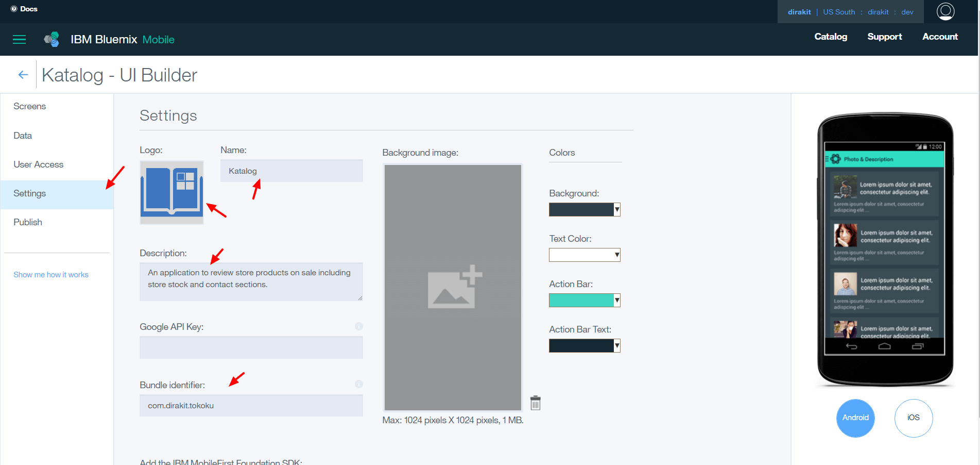The width and height of the screenshot is (980, 465).
Task: Click the Bundle identifier info icon
Action: [359, 384]
